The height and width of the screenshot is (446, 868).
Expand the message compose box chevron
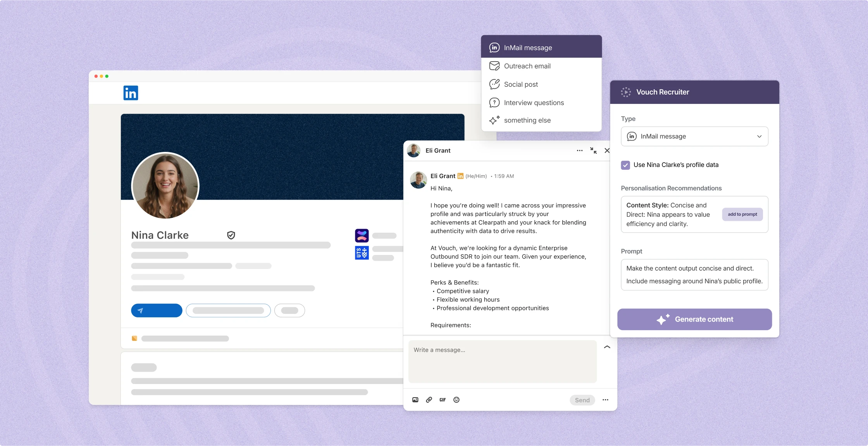click(607, 347)
